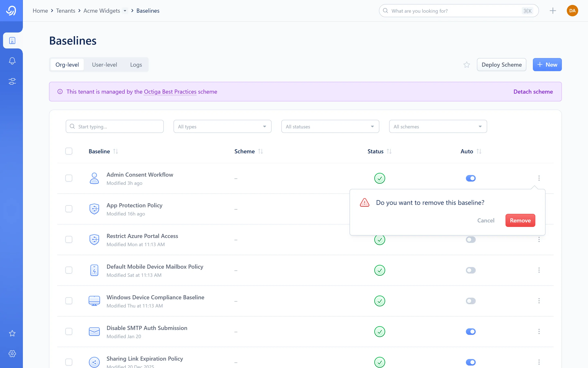Image resolution: width=588 pixels, height=368 pixels.
Task: Open favorites star icon in the sidebar
Action: pyautogui.click(x=12, y=333)
